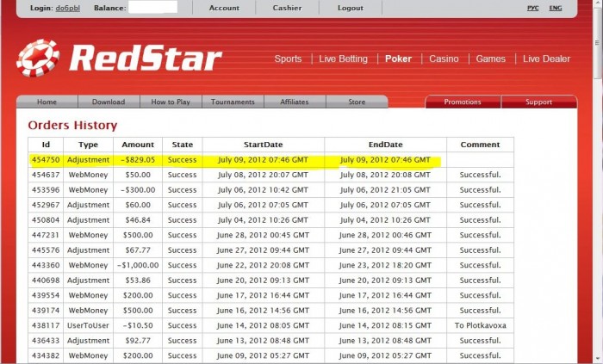The height and width of the screenshot is (364, 603).
Task: Open the Affiliates tab
Action: click(x=295, y=102)
